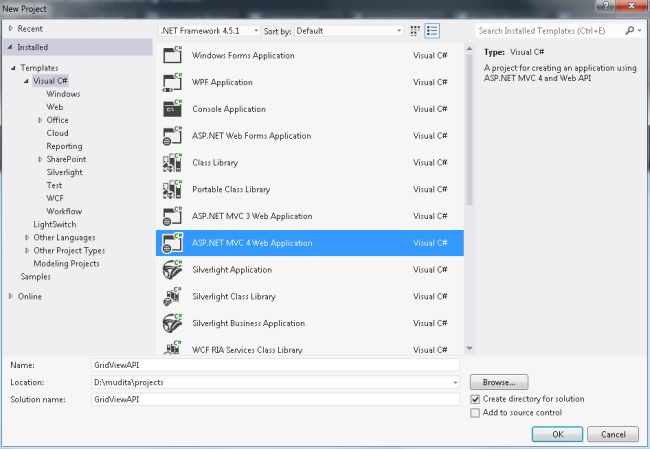Screen dimensions: 650x449
Task: Select the Samples tree item
Action: pyautogui.click(x=36, y=277)
